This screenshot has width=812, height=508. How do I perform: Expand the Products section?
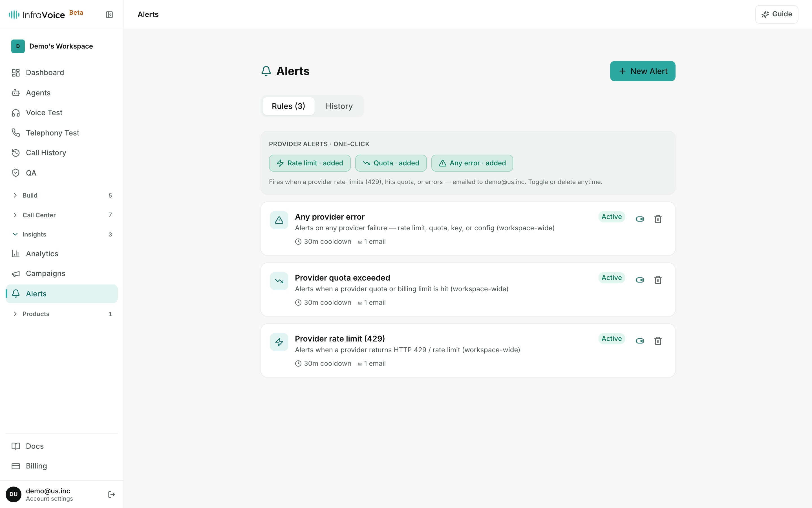point(62,314)
